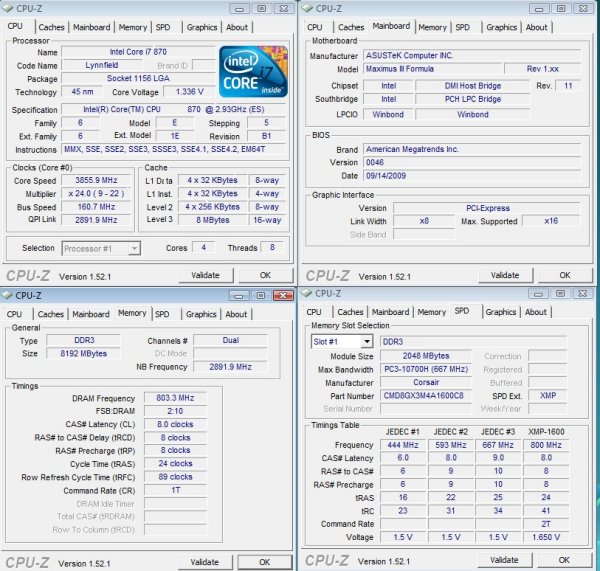600x571 pixels.
Task: Maximize the Mainboard tab window
Action: (561, 9)
